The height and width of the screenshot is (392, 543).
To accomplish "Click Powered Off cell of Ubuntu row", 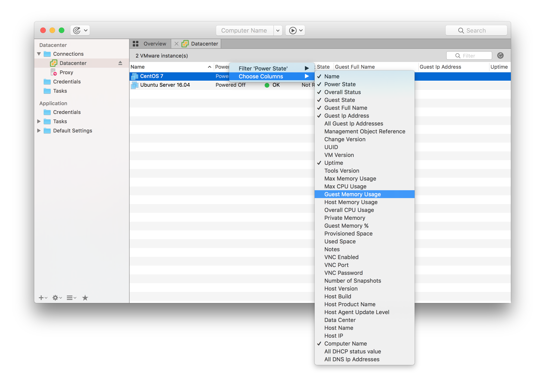I will pos(230,85).
